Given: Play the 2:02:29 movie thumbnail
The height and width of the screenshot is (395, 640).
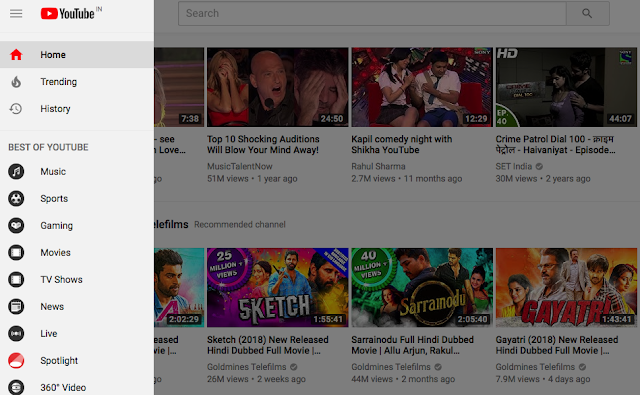Looking at the screenshot, I should [x=179, y=287].
